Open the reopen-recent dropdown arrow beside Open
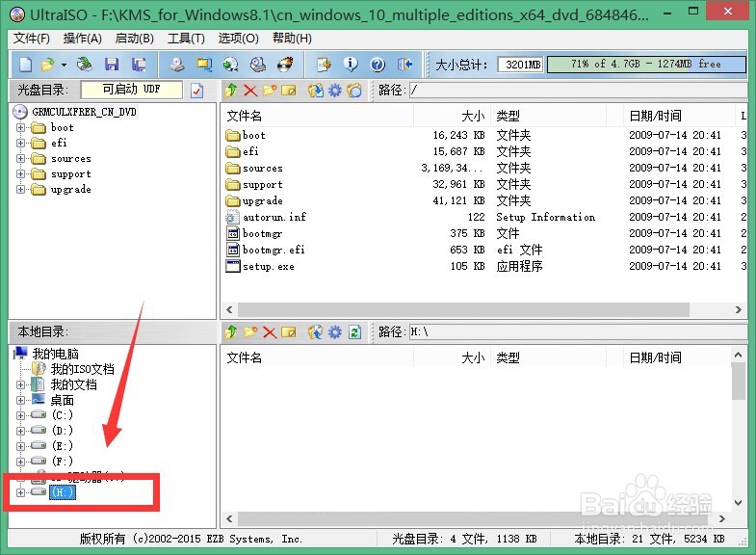 64,65
